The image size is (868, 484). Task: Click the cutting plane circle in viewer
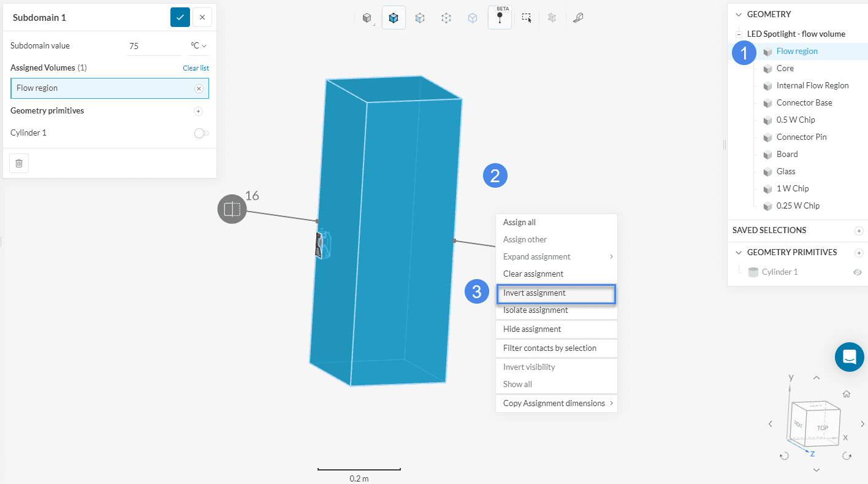click(232, 209)
